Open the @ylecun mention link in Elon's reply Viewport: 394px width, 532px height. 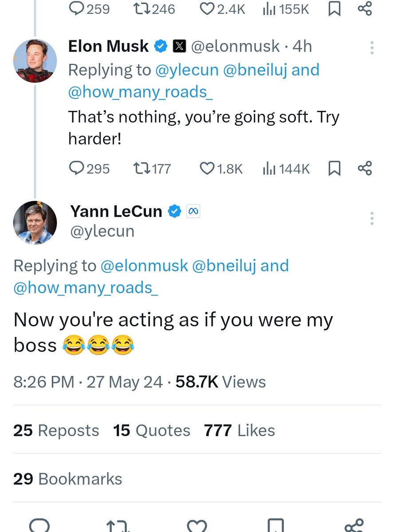[188, 70]
